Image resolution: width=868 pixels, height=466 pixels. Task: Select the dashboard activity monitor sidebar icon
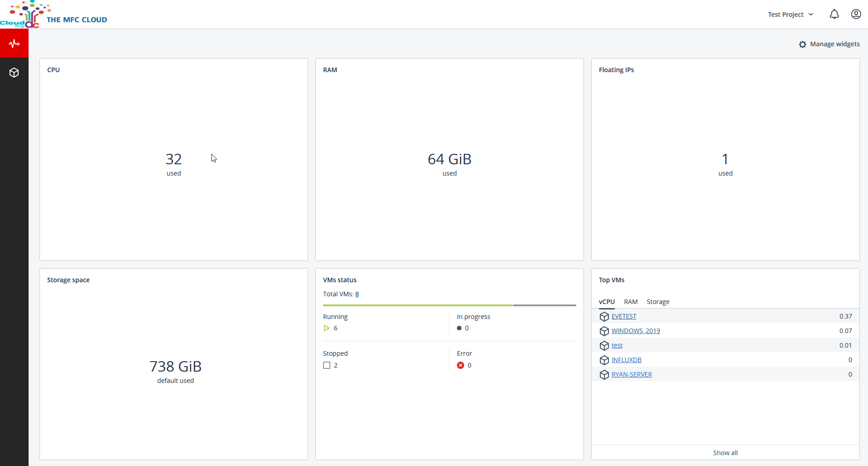14,44
